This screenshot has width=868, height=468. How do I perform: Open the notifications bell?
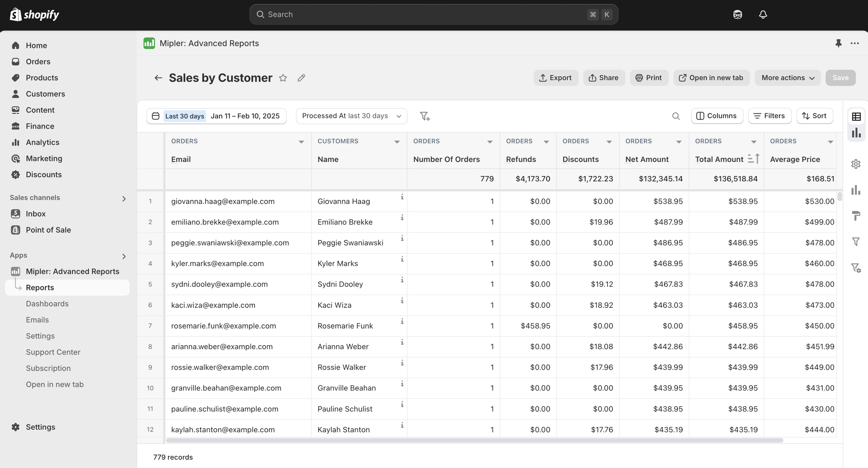pyautogui.click(x=763, y=14)
